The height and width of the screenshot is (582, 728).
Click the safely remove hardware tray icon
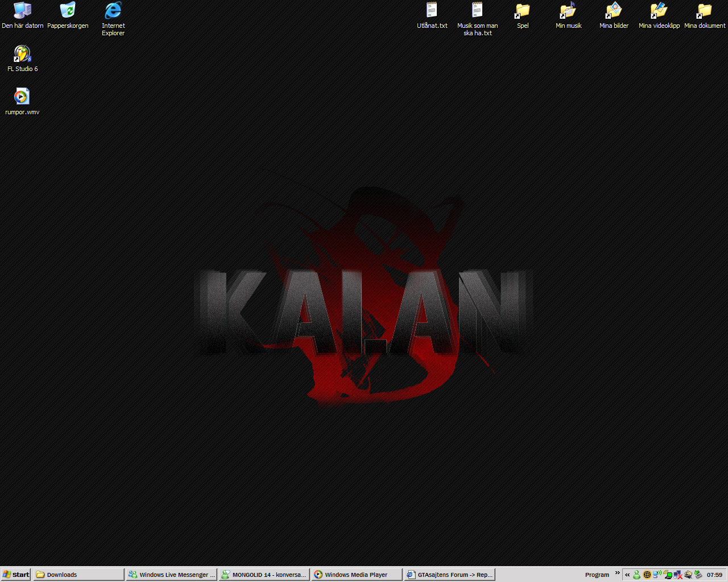click(x=698, y=575)
